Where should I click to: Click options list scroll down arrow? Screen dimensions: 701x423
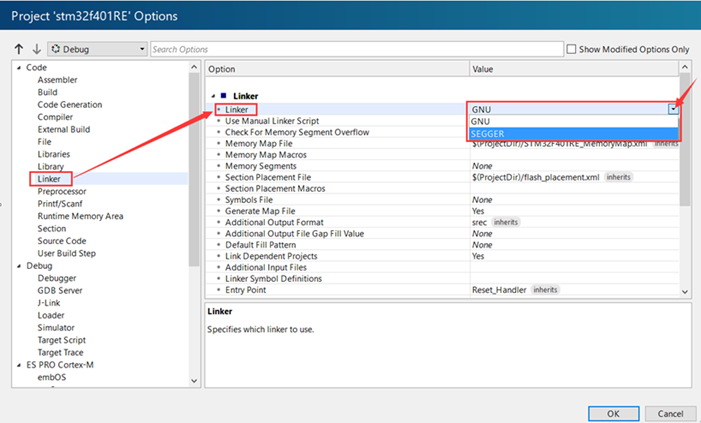685,292
